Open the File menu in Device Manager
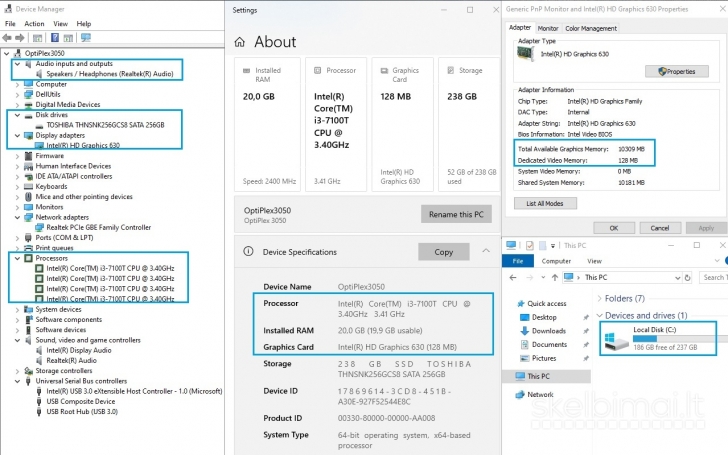 coord(10,24)
